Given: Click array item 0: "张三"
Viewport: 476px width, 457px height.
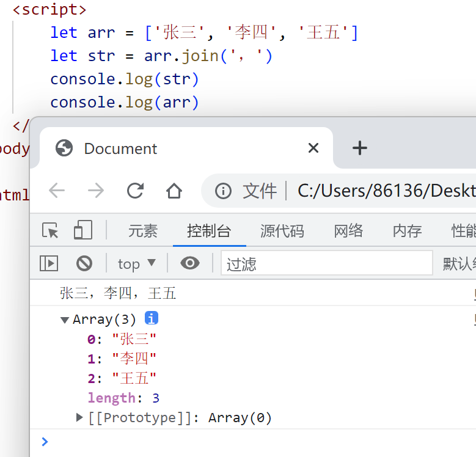Looking at the screenshot, I should coord(122,339).
